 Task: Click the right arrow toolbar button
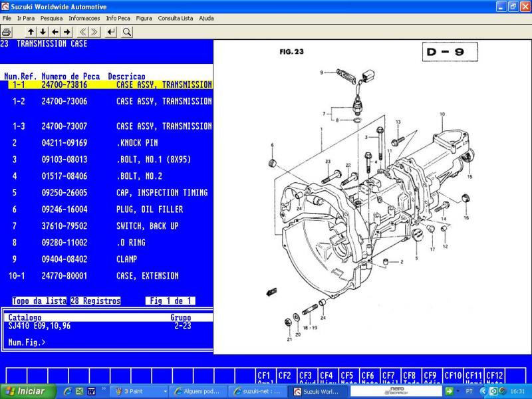(67, 32)
